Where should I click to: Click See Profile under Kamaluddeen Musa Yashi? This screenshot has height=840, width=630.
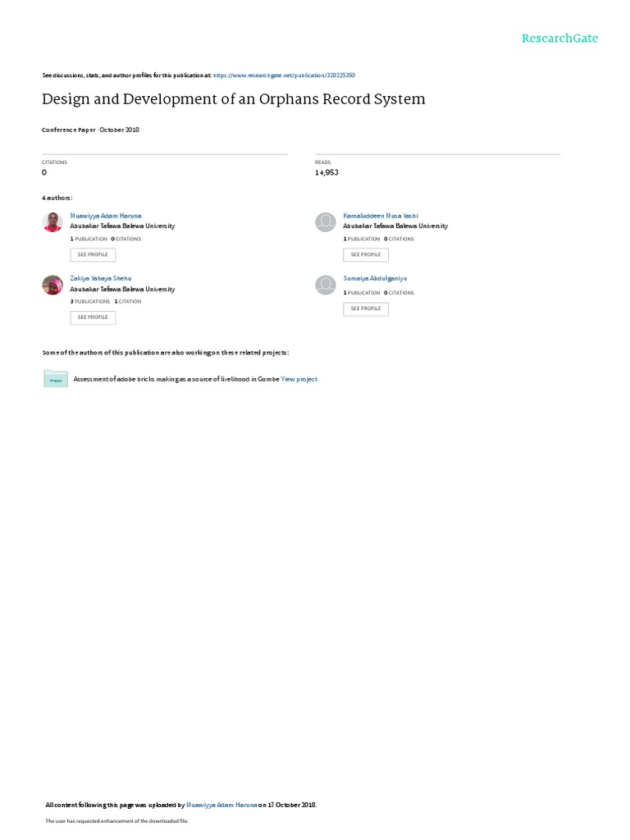tap(366, 255)
